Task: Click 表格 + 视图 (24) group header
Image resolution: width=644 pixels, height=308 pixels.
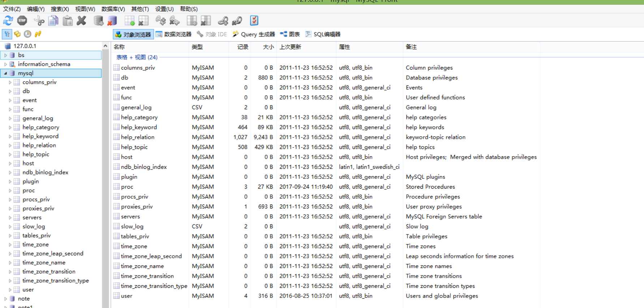Action: click(137, 57)
